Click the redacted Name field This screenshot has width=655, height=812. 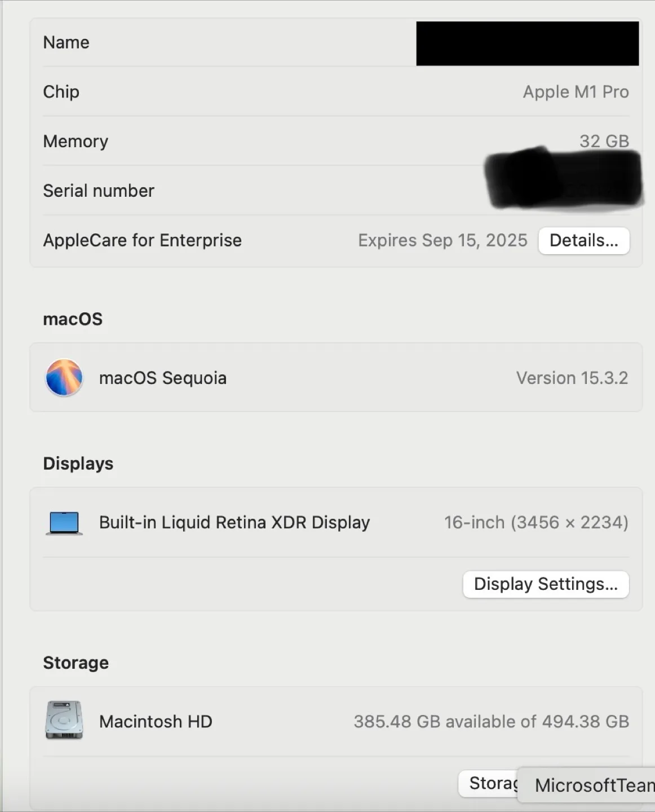[x=527, y=43]
